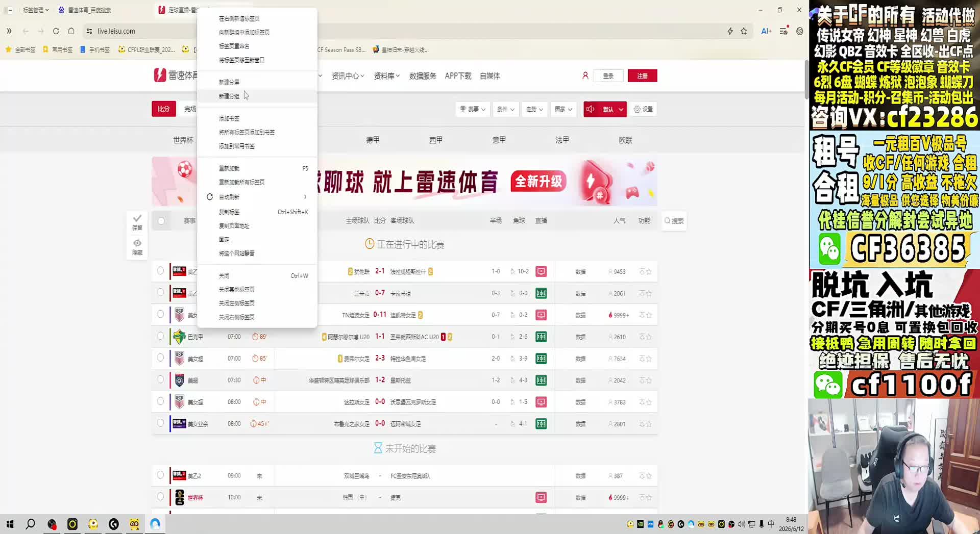Choose 新建分组 from the tab context menu
The image size is (980, 534).
pyautogui.click(x=257, y=96)
